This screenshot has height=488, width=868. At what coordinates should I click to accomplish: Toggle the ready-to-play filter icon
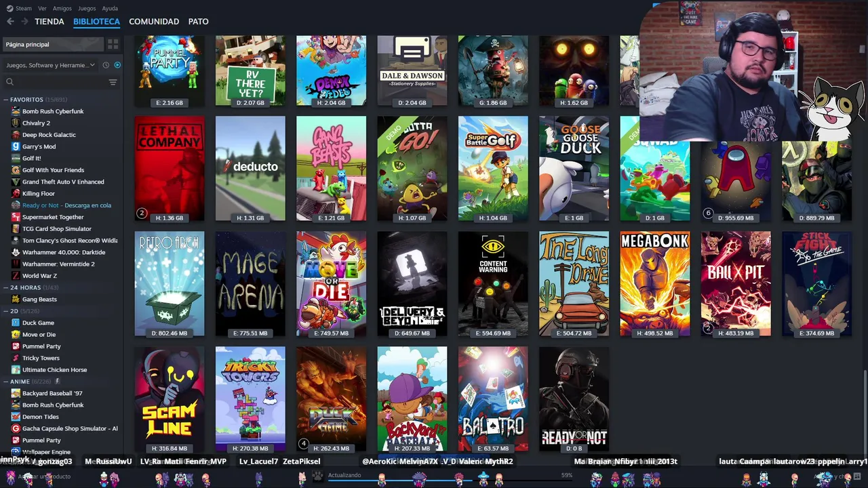coord(117,65)
